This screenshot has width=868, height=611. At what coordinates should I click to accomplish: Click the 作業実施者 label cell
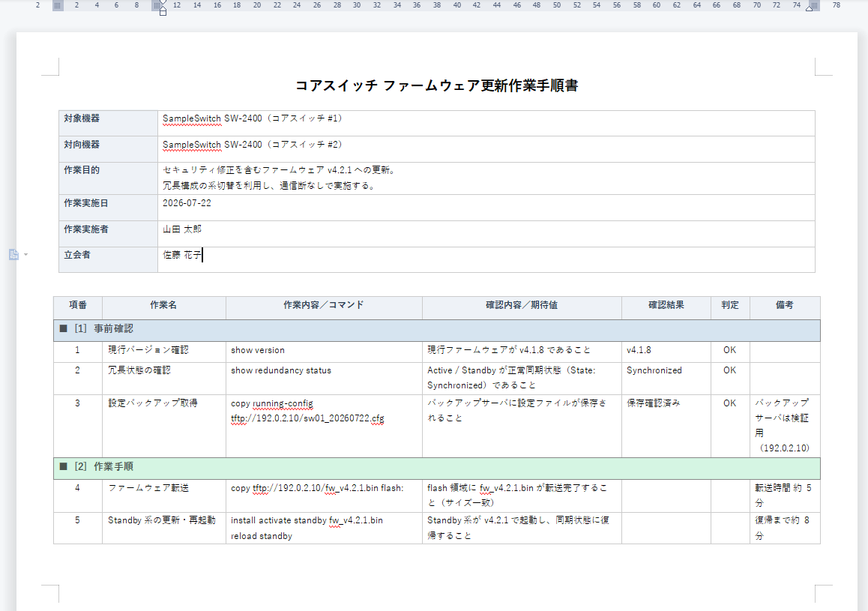109,234
